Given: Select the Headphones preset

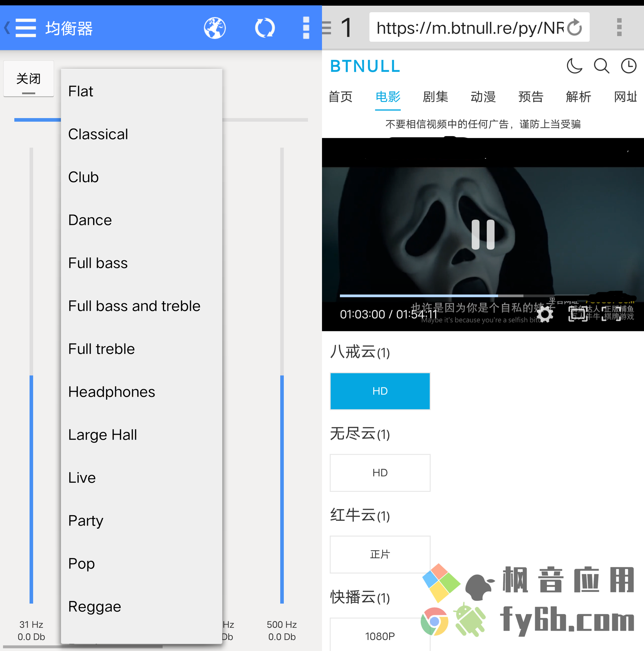Looking at the screenshot, I should (x=141, y=392).
